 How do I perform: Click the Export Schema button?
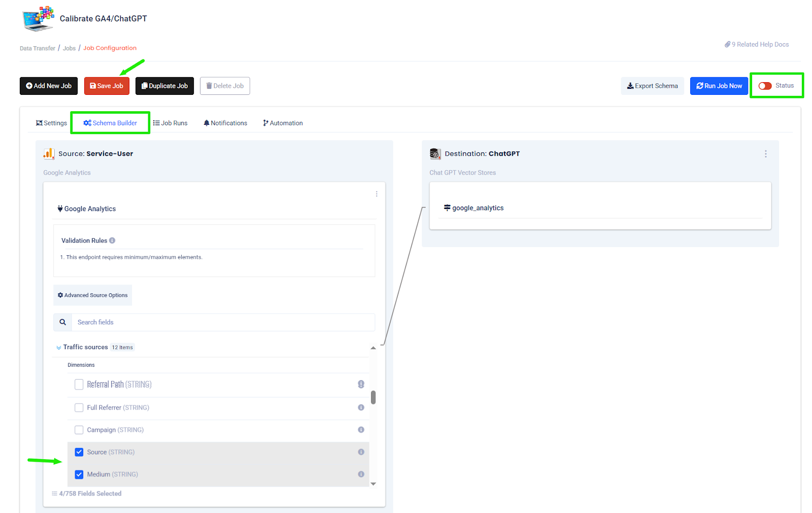(x=653, y=86)
